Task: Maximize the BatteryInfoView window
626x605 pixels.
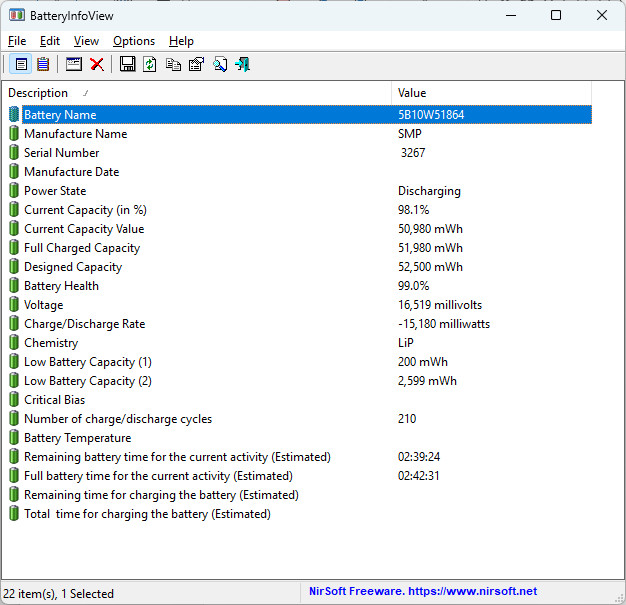Action: tap(556, 16)
